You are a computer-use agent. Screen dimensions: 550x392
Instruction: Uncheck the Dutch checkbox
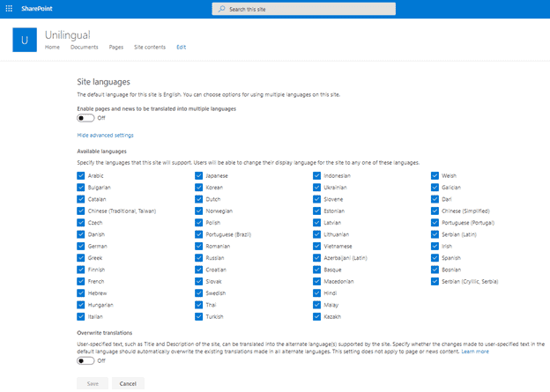(x=199, y=199)
